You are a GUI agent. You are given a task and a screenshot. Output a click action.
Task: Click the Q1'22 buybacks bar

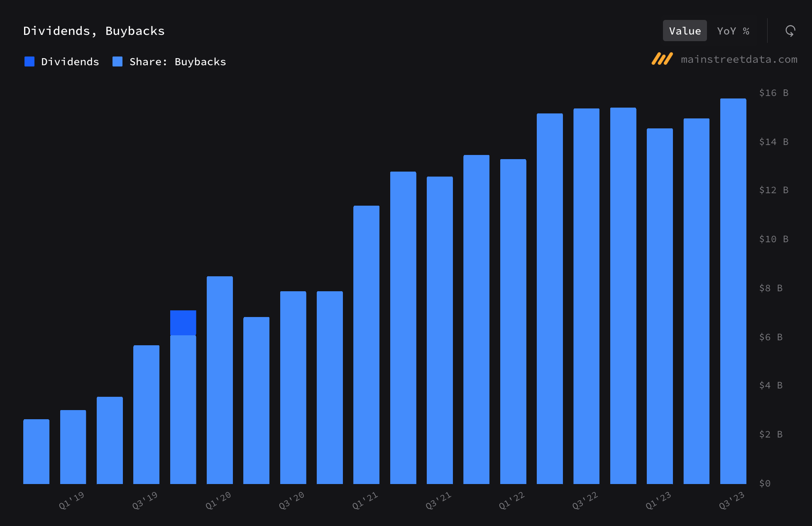(x=513, y=322)
